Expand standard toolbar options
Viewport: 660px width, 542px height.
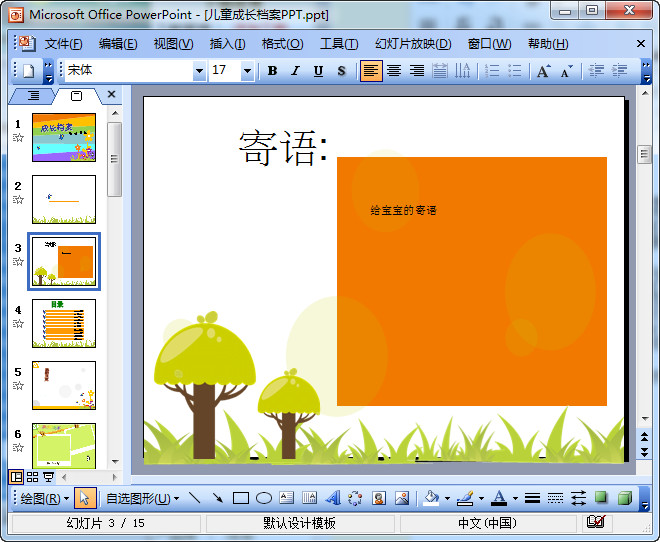point(49,72)
